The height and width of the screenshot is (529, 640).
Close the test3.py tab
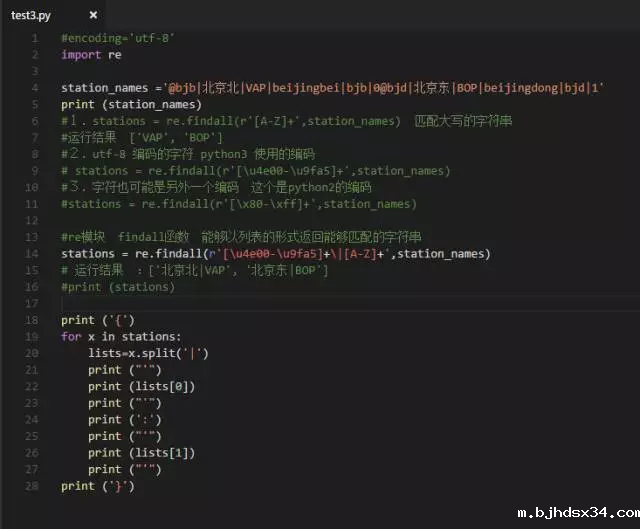[93, 15]
